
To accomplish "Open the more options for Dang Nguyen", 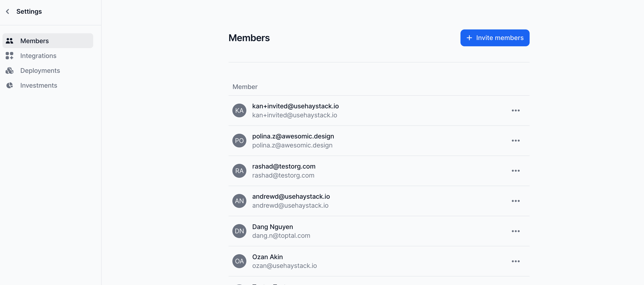I will [515, 231].
